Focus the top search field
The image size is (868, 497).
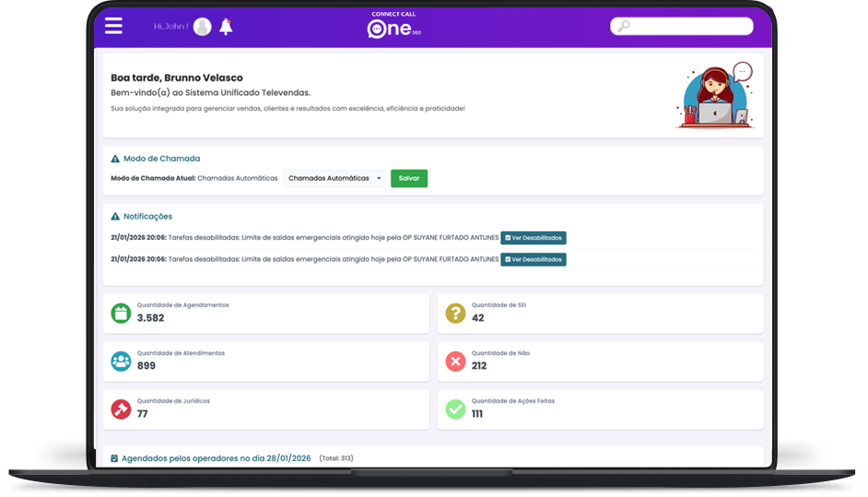coord(682,26)
